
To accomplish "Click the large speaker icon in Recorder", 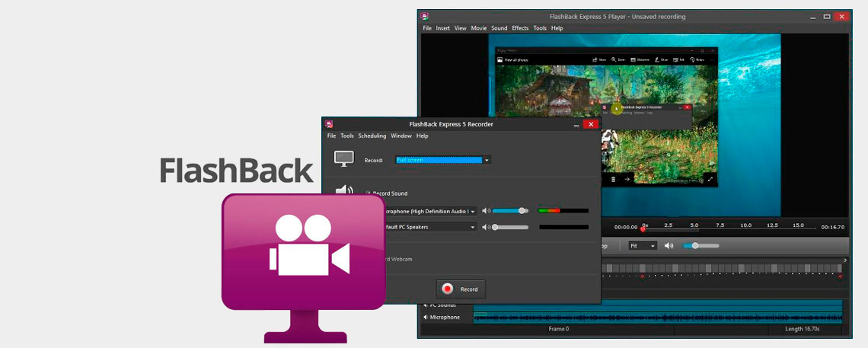I will point(343,190).
